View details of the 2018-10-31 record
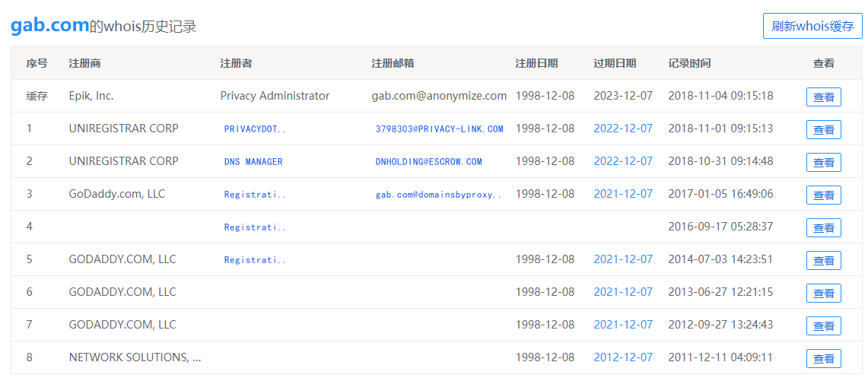868x381 pixels. (823, 162)
